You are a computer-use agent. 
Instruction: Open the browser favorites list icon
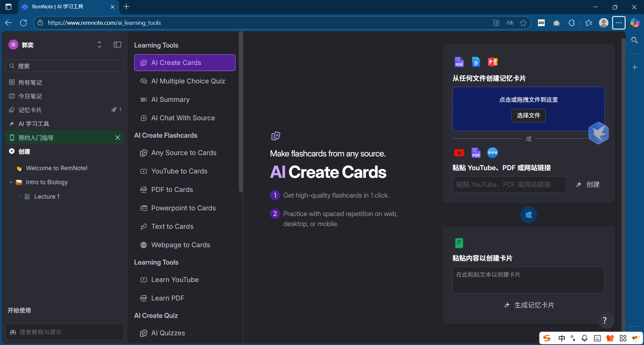pos(588,23)
